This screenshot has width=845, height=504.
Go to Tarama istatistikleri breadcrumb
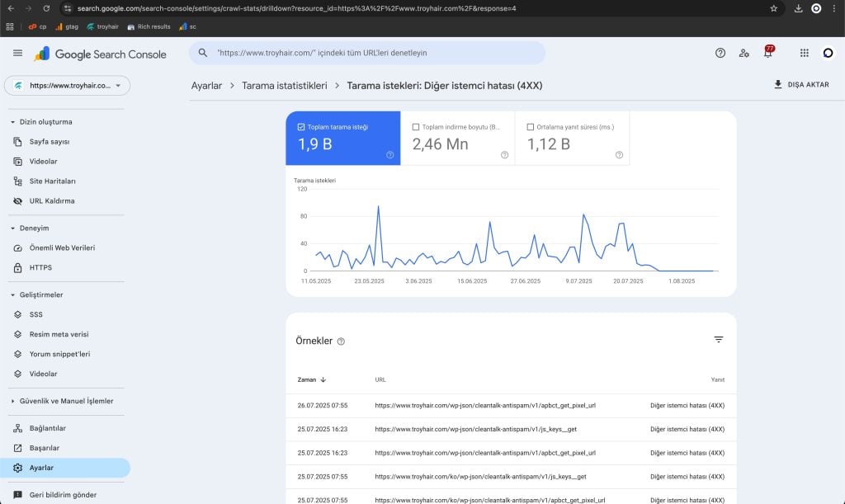(x=284, y=86)
